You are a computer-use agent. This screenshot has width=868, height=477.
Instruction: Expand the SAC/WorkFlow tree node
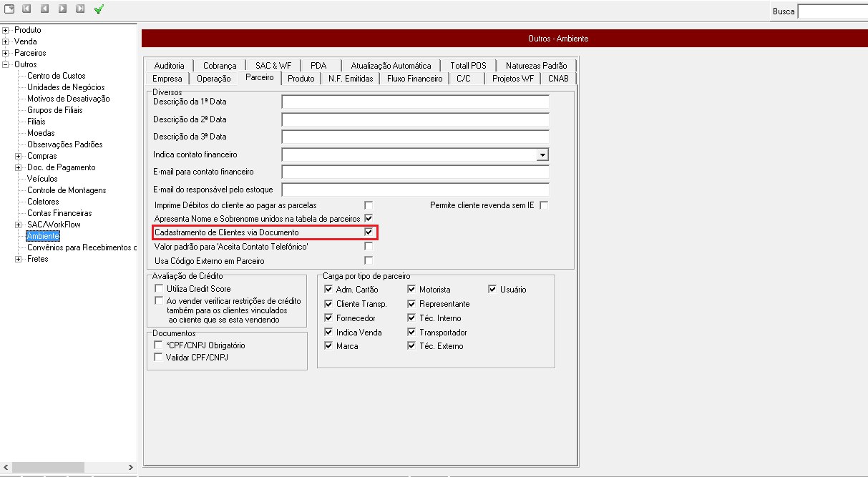(x=19, y=225)
